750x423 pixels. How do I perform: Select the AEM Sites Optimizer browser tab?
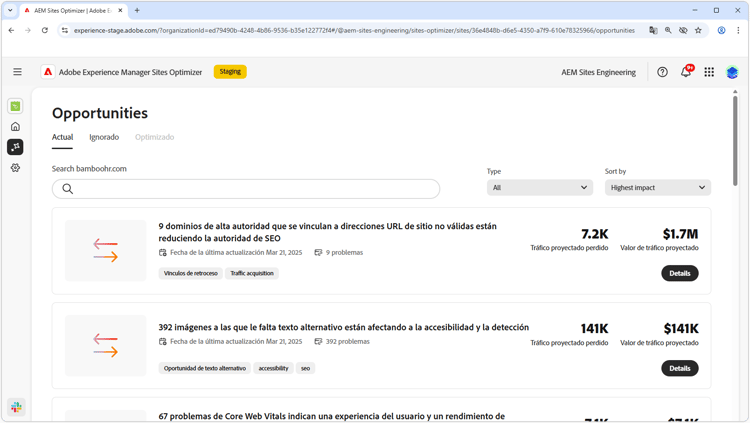(x=73, y=10)
